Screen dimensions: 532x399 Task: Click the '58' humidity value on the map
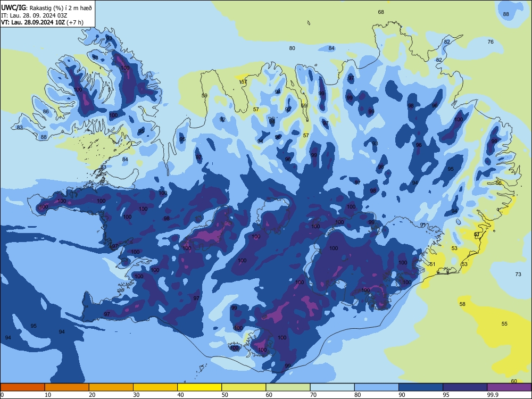pyautogui.click(x=462, y=304)
